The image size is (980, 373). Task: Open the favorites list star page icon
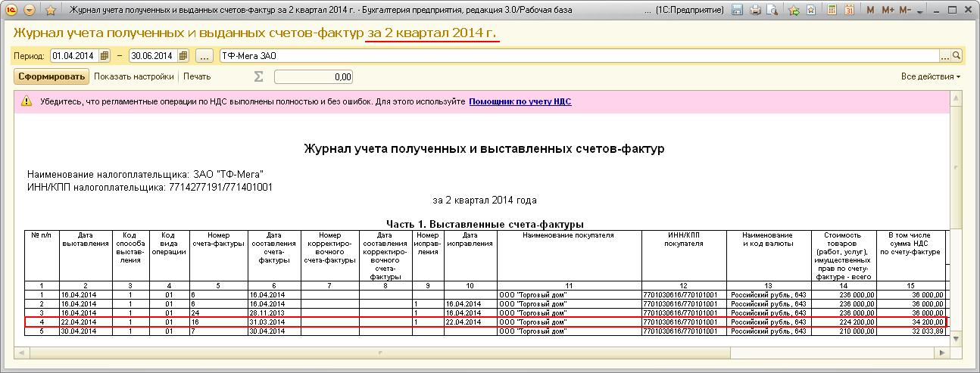tap(811, 11)
